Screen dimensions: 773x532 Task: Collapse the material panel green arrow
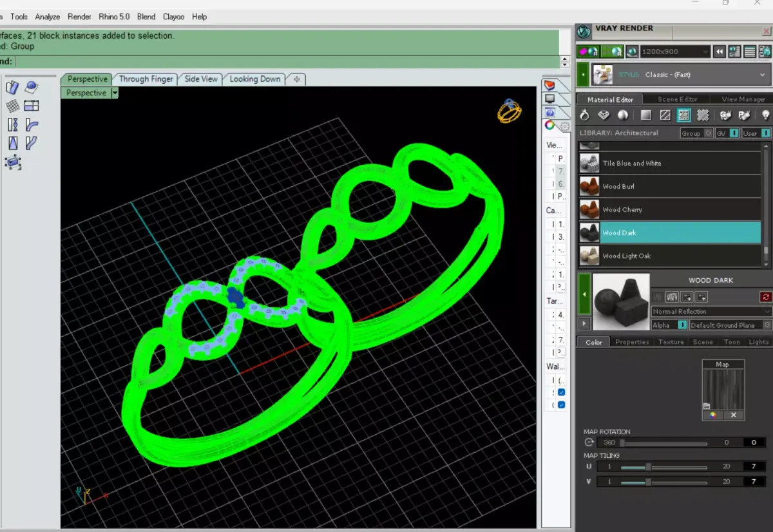click(x=584, y=294)
